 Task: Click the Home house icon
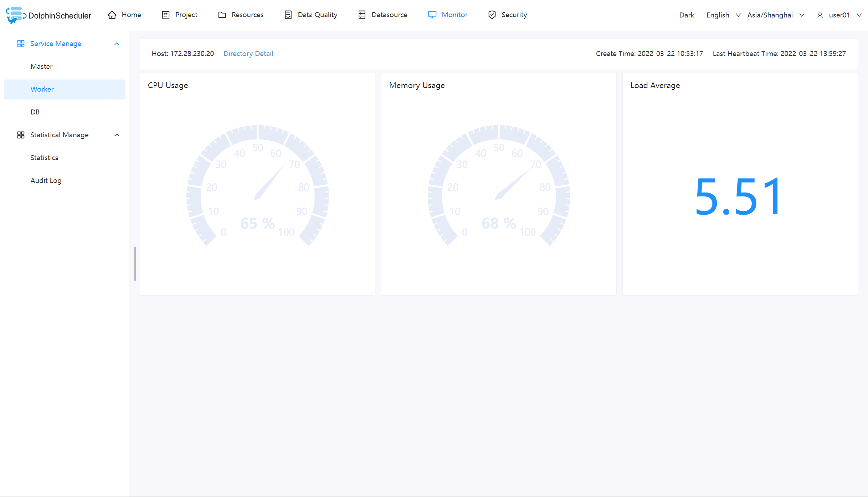[112, 15]
